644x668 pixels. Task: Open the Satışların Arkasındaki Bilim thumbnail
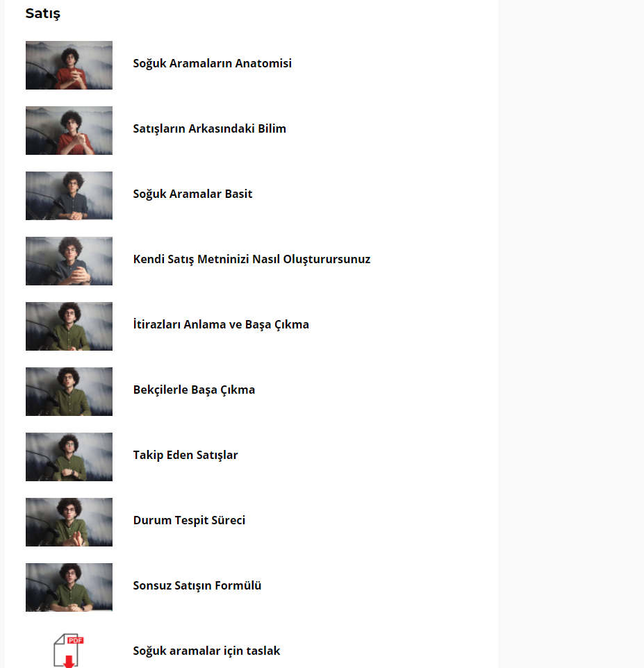[x=69, y=131]
